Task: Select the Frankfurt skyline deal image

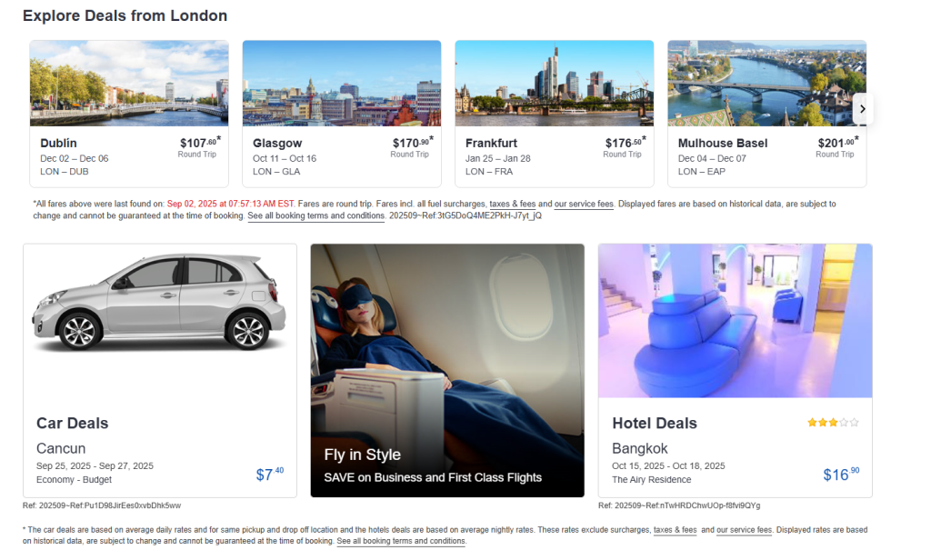Action: pyautogui.click(x=554, y=83)
